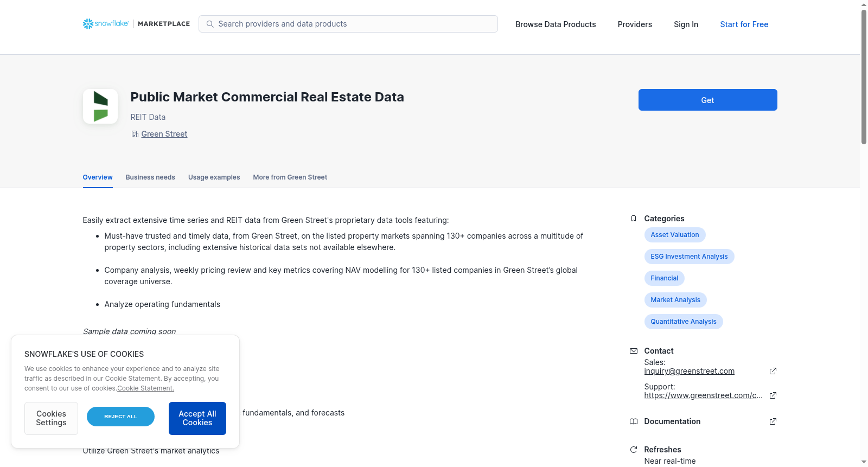The width and height of the screenshot is (868, 467).
Task: Open the Green Street provider link
Action: (164, 134)
